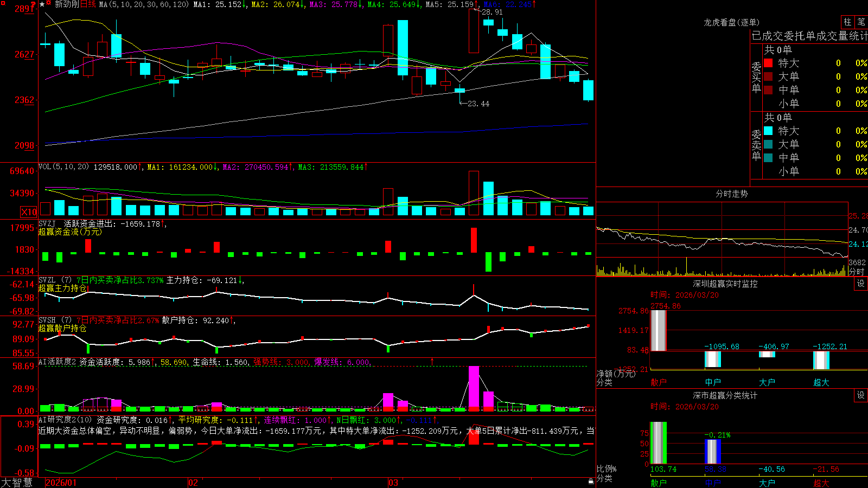Click teal 中单 sell order swatch
Screen dimensions: 868x488
(x=768, y=158)
